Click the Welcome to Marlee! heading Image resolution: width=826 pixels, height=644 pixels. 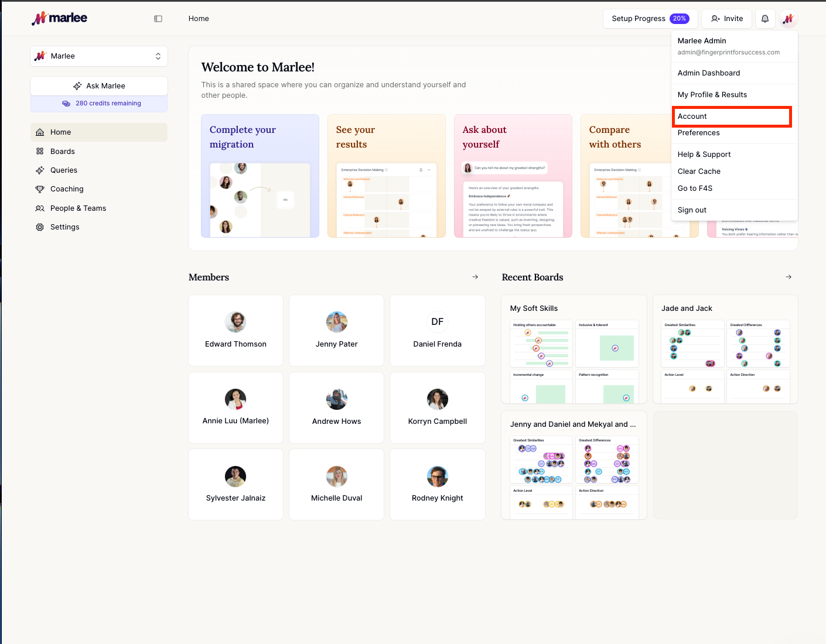point(258,67)
